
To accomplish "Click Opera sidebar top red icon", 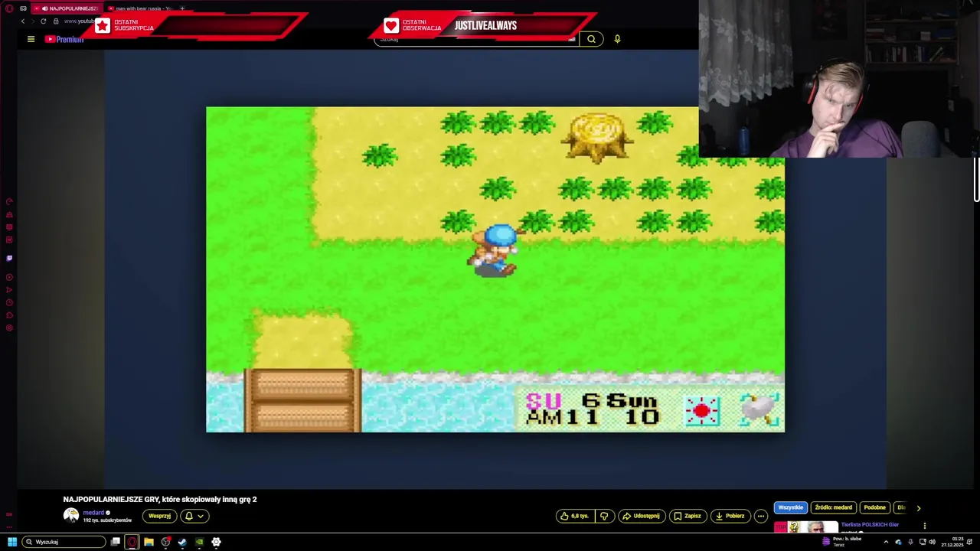I will click(x=9, y=202).
